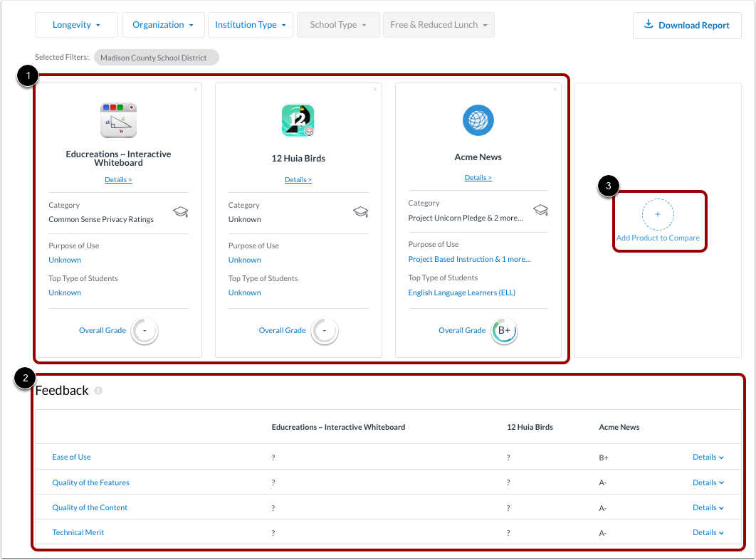
Task: Click the empty grade circle on 12 Huia Birds
Action: (x=325, y=331)
